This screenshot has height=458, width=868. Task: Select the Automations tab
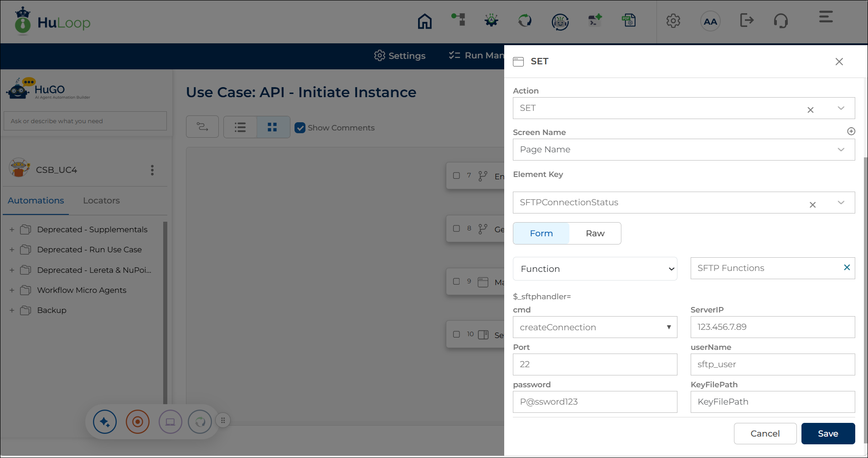tap(36, 201)
